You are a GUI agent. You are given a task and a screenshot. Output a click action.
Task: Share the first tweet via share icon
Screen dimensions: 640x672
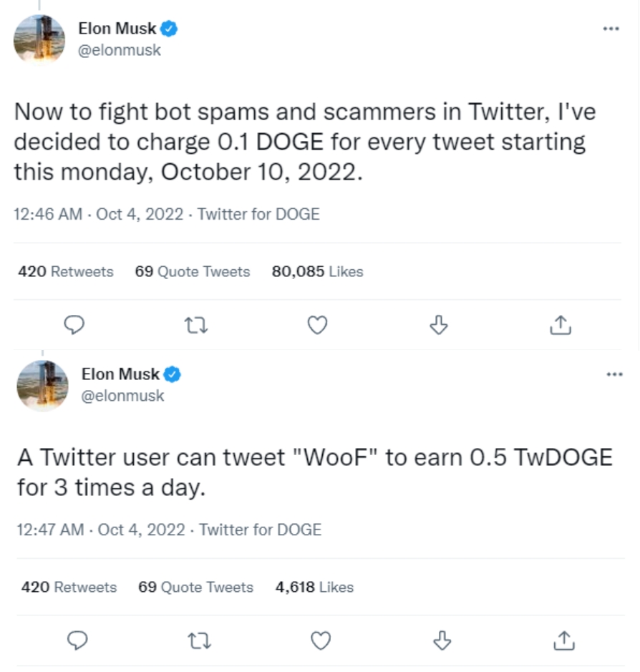point(560,326)
